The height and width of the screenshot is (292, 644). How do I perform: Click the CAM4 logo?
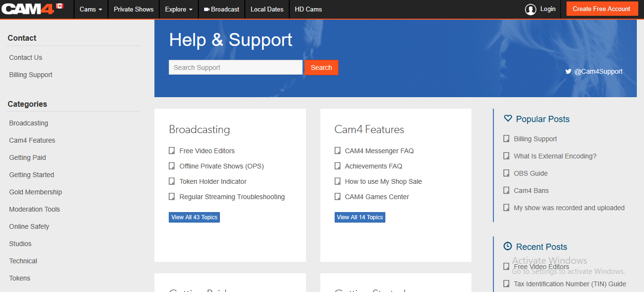click(x=28, y=9)
